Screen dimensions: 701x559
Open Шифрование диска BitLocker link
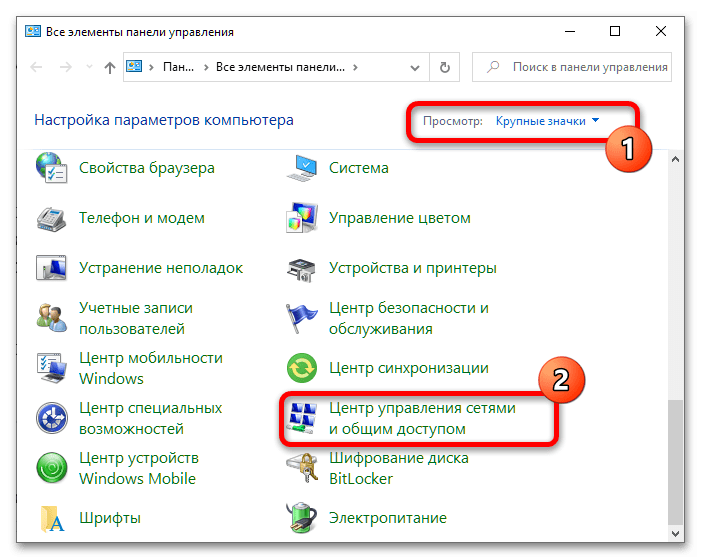(399, 468)
